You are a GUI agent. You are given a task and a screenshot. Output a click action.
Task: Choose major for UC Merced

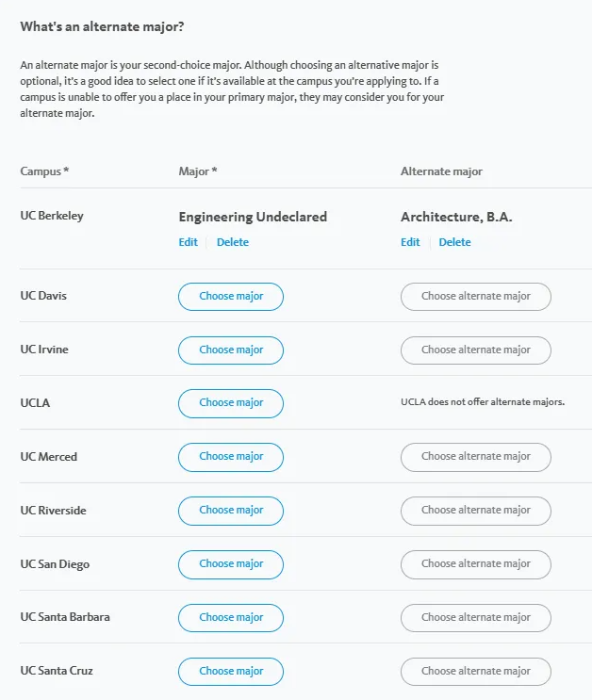231,457
